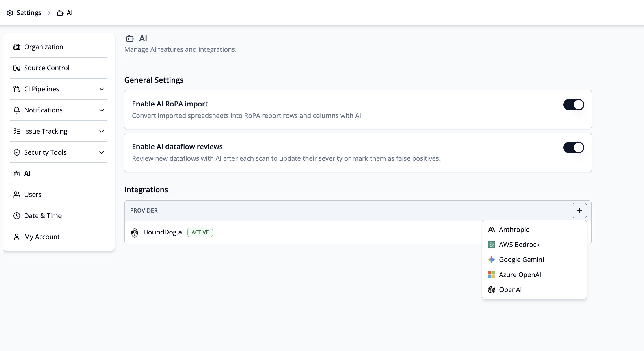This screenshot has width=644, height=351.
Task: Open the Source Control settings page
Action: [x=59, y=68]
